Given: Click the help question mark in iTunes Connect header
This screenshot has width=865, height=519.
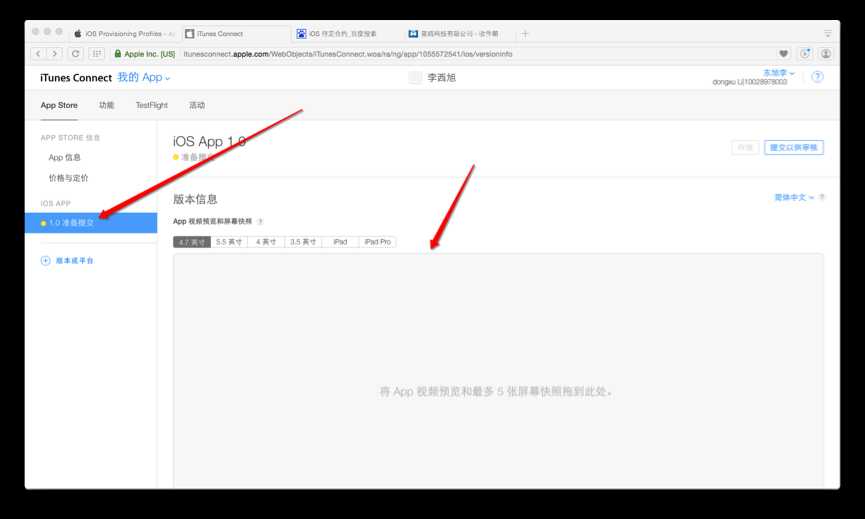Looking at the screenshot, I should point(818,77).
